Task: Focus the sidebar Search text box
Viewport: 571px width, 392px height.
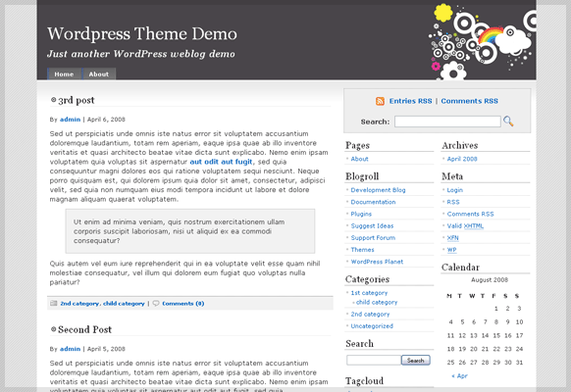Action: [374, 360]
